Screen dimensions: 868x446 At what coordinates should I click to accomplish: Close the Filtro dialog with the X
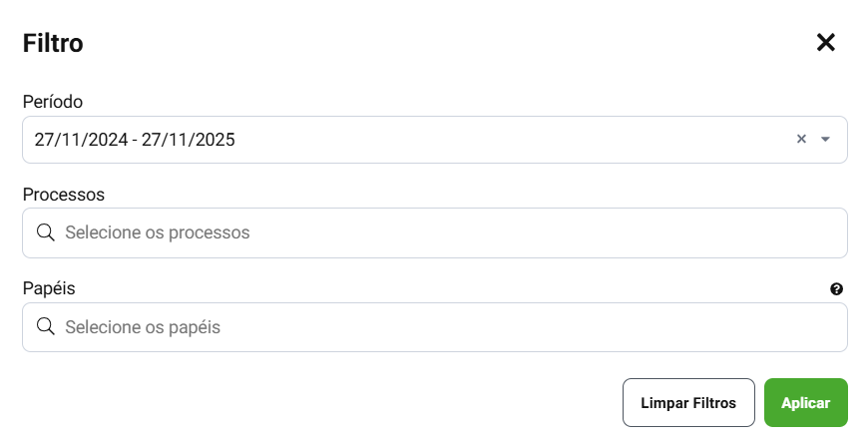tap(825, 43)
